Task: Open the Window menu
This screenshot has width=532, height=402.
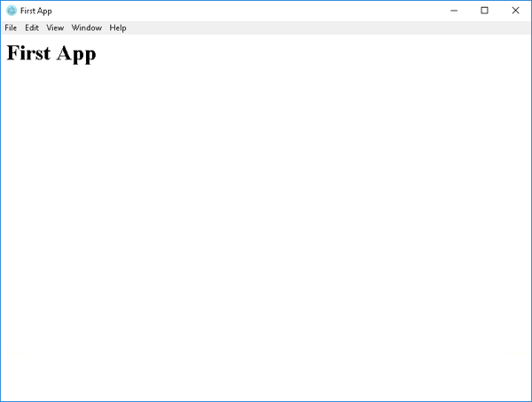Action: [87, 28]
